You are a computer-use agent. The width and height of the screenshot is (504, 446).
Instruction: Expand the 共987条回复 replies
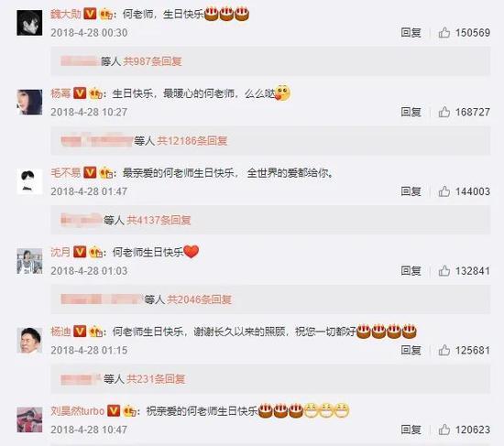point(152,61)
